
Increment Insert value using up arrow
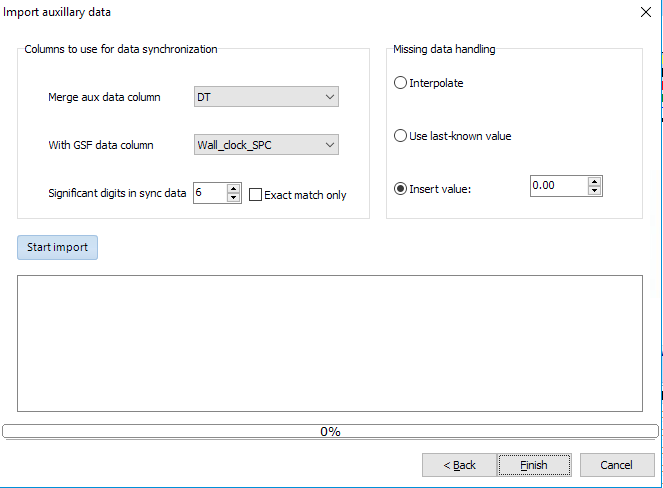[594, 181]
